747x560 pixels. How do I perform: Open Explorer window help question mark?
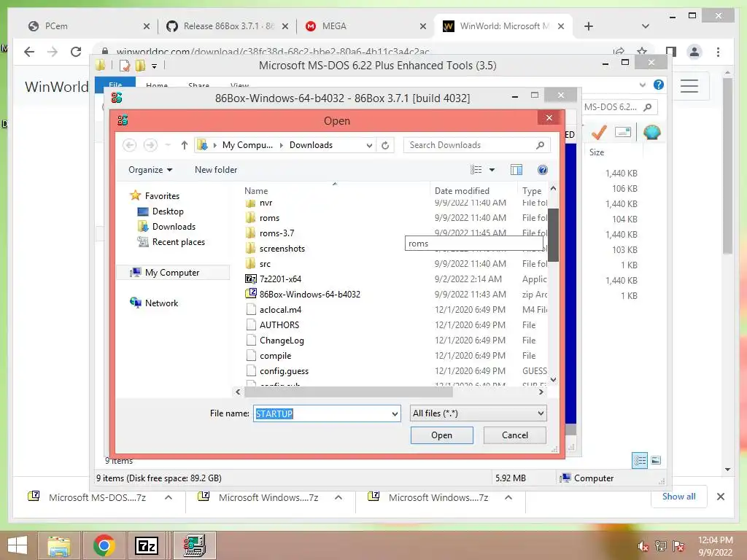pyautogui.click(x=659, y=85)
